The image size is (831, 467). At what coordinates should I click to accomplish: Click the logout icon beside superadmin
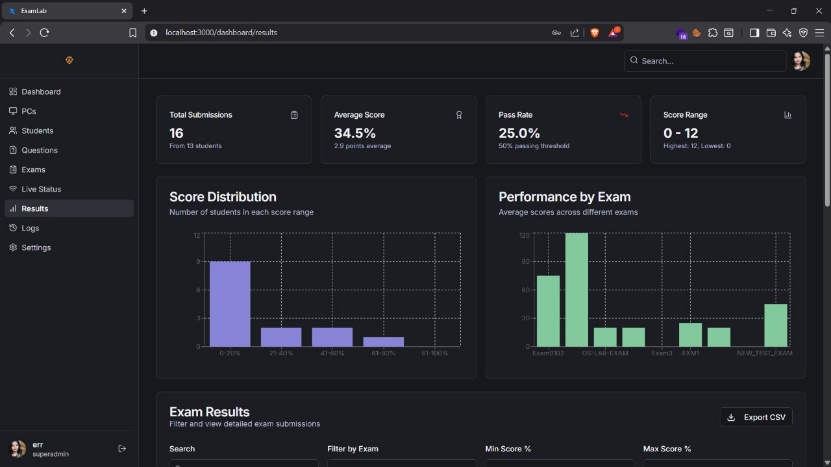coord(122,449)
